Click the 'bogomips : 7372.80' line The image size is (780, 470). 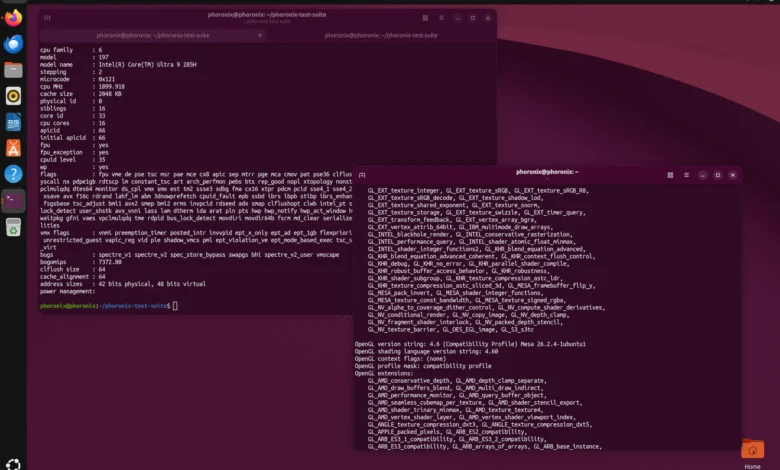(x=81, y=262)
